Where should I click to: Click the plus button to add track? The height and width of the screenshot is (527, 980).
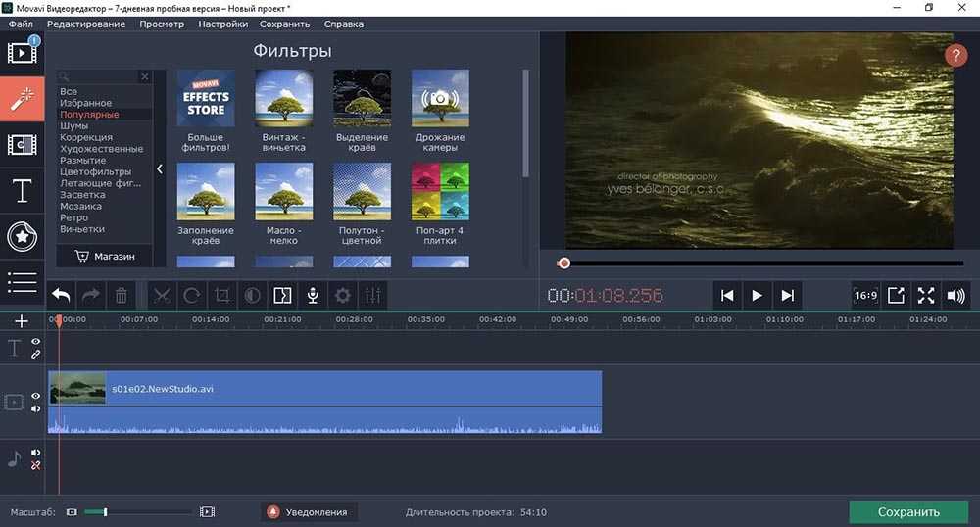[x=22, y=321]
